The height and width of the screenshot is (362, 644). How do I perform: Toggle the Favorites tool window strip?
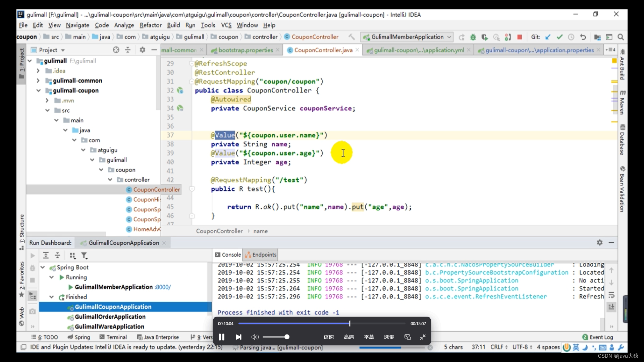click(x=22, y=279)
